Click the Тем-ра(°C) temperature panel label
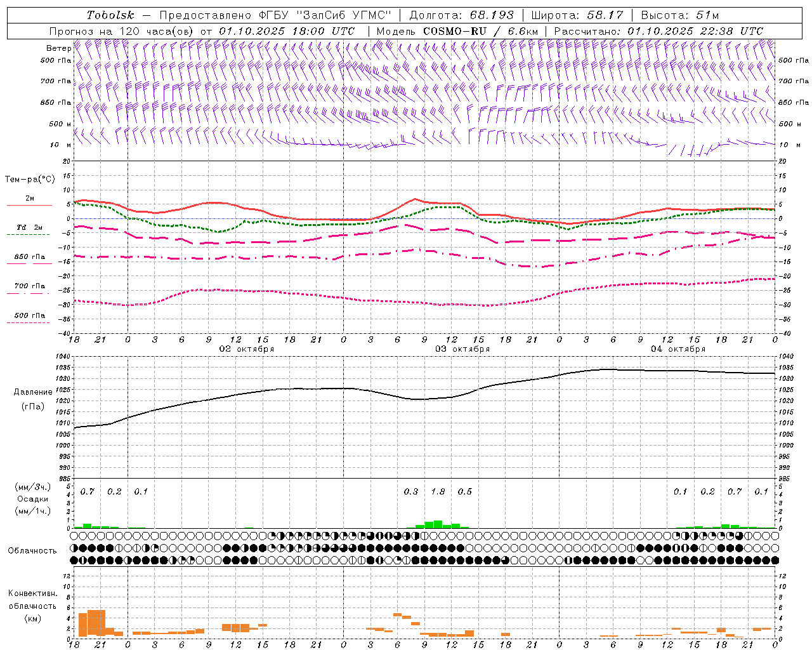This screenshot has width=812, height=650. pos(30,180)
